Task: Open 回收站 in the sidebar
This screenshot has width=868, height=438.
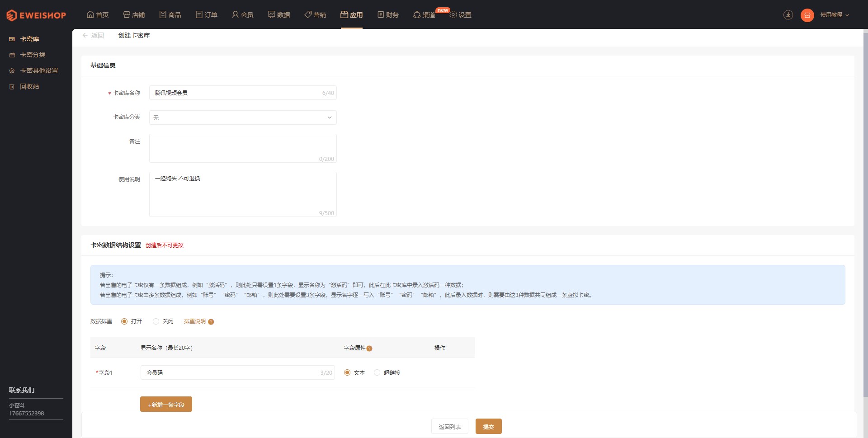Action: (30, 86)
